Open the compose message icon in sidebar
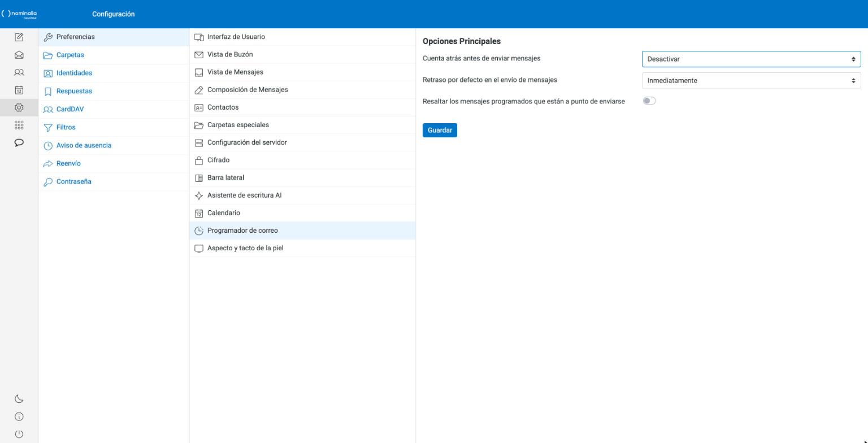The image size is (868, 443). pyautogui.click(x=19, y=37)
